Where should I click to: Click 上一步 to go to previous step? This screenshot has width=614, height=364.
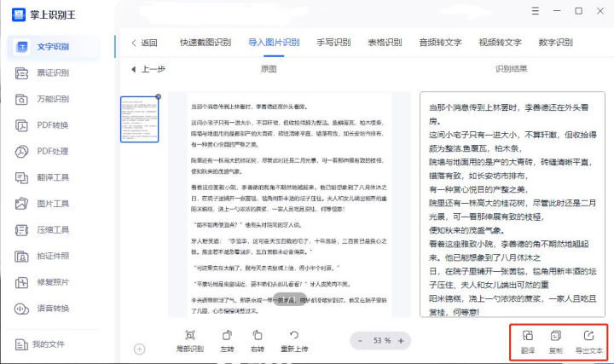tap(148, 69)
